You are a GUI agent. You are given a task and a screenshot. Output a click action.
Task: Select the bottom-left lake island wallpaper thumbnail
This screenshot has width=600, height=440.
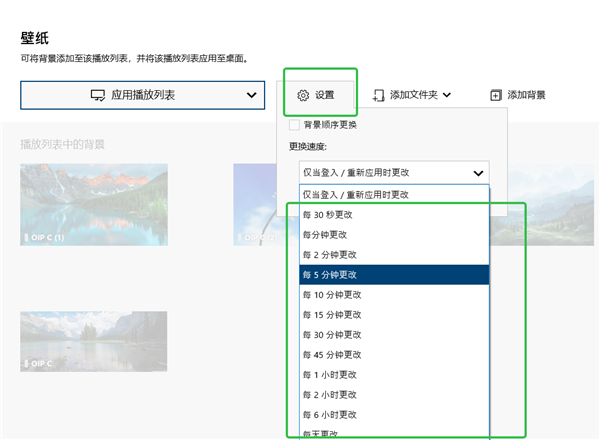point(93,341)
